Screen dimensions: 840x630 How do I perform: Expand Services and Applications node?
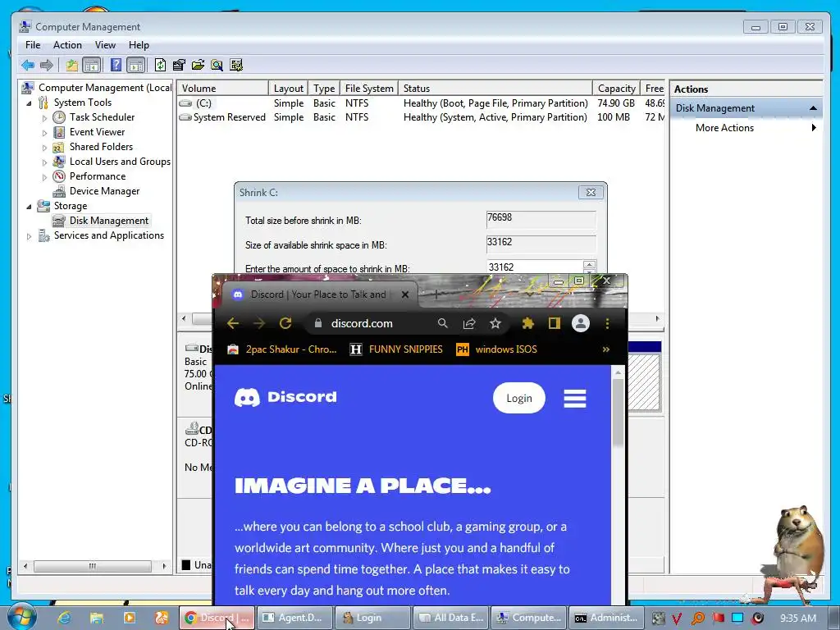point(29,235)
